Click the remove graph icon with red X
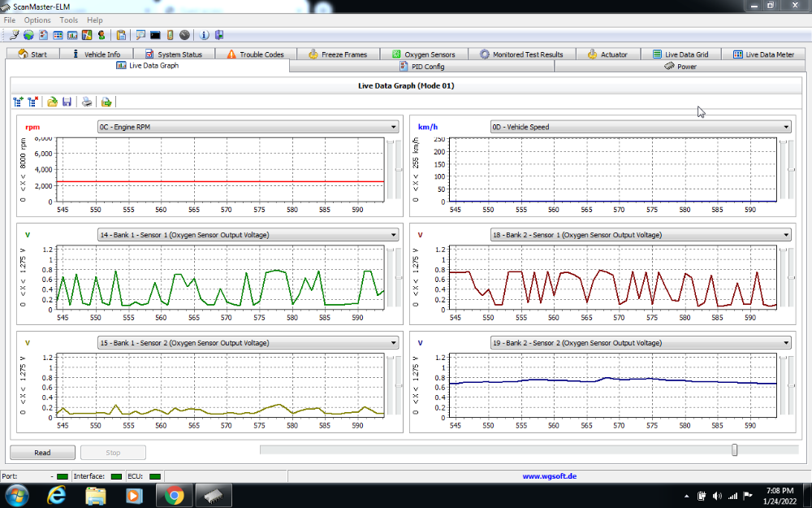 pyautogui.click(x=32, y=102)
